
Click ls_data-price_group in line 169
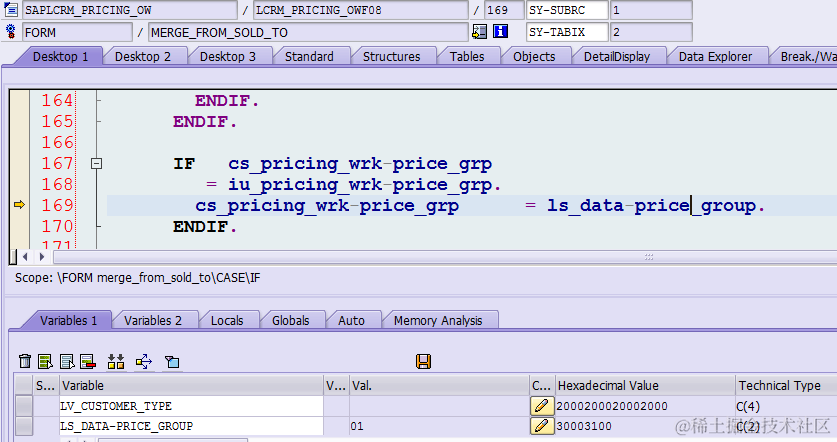[x=652, y=206]
